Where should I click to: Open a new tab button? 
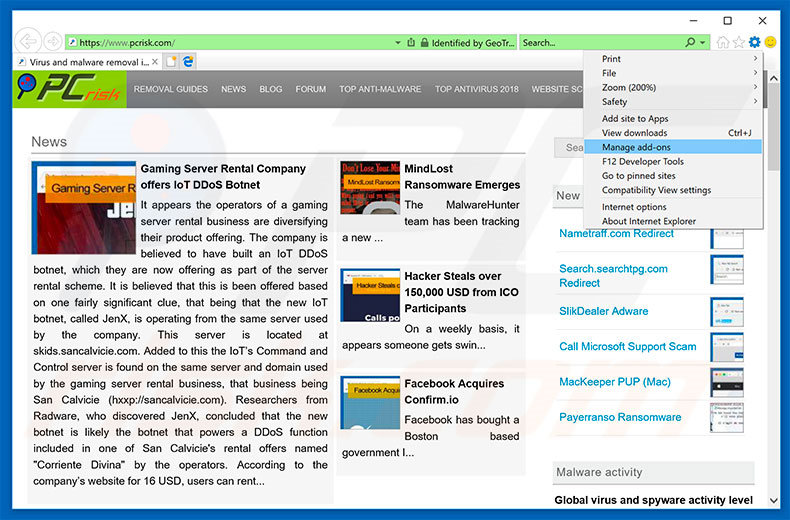(x=171, y=61)
